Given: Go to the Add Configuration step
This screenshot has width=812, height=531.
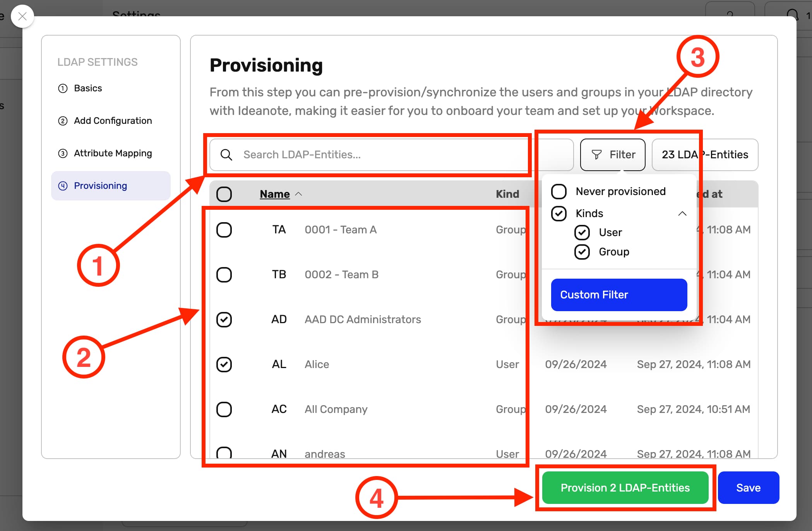Looking at the screenshot, I should click(x=113, y=121).
